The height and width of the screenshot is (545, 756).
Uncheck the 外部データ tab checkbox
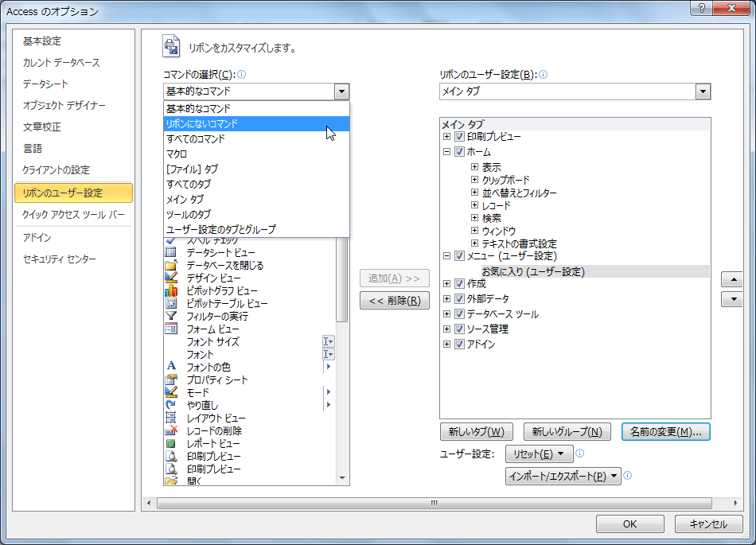click(459, 299)
